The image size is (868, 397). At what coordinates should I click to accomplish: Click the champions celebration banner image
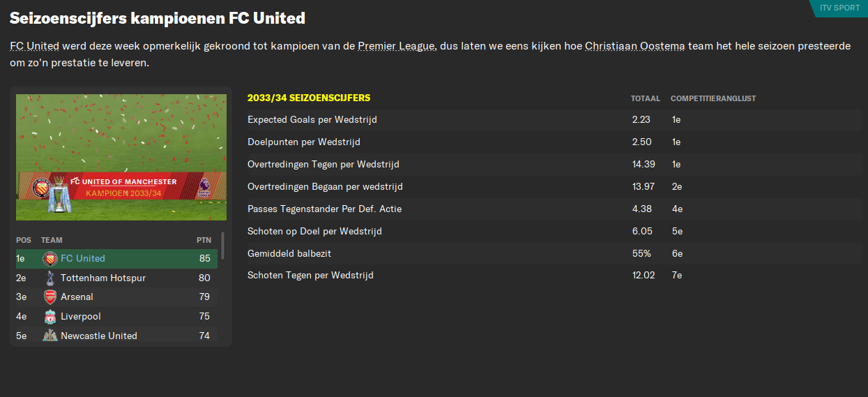point(121,157)
